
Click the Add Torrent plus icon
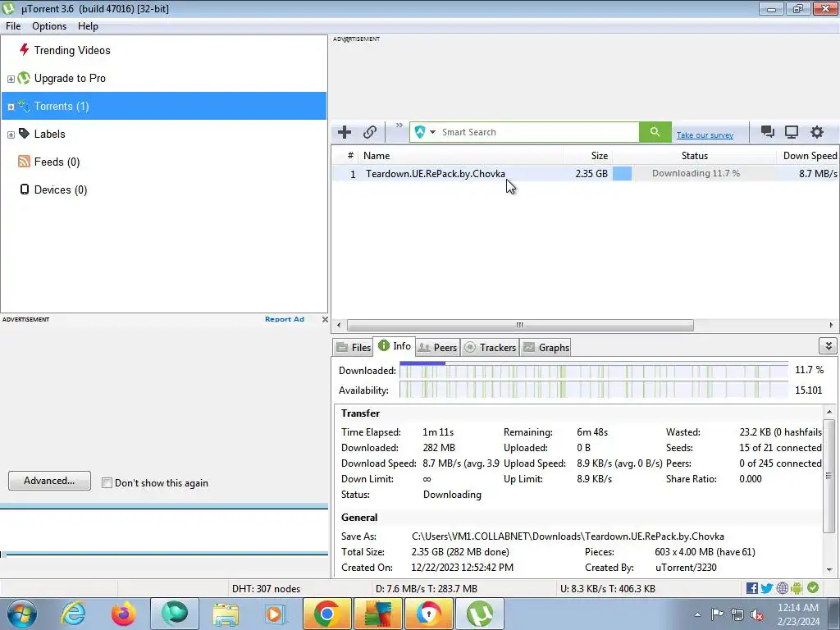[x=345, y=132]
